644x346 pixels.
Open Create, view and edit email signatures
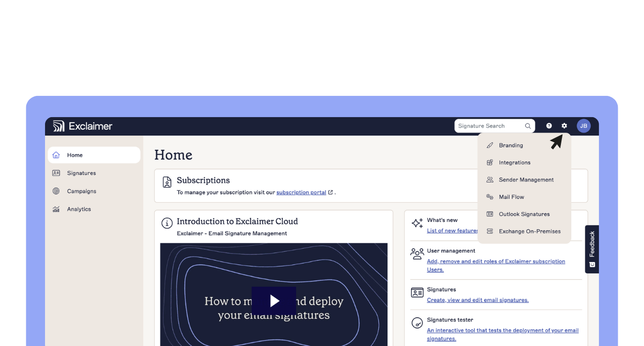[477, 300]
